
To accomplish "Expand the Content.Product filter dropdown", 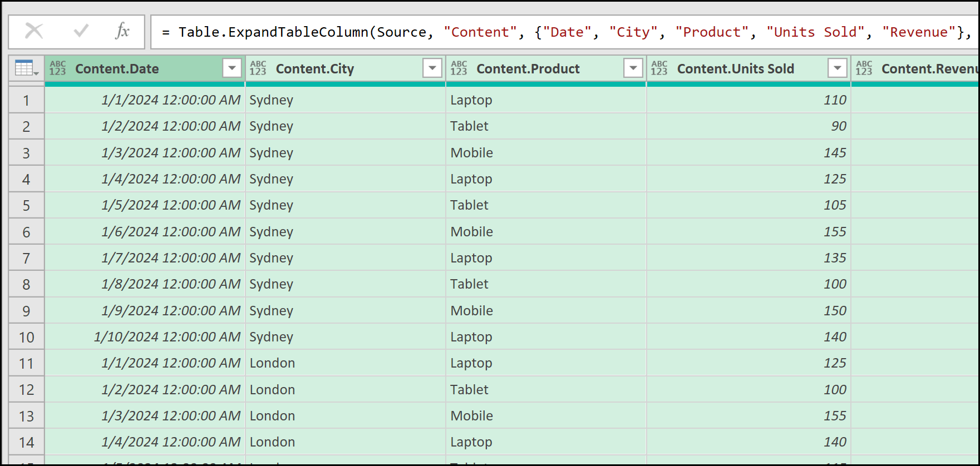I will 633,68.
